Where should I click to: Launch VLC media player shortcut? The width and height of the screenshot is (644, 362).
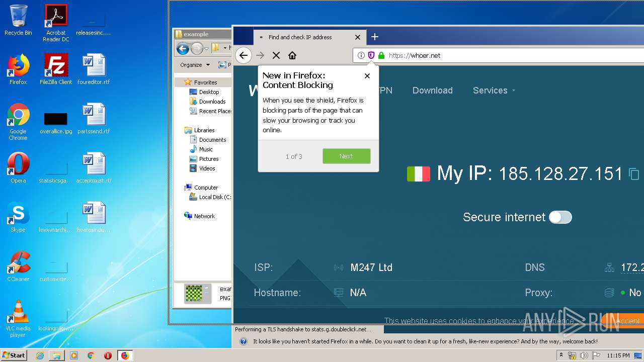click(18, 319)
